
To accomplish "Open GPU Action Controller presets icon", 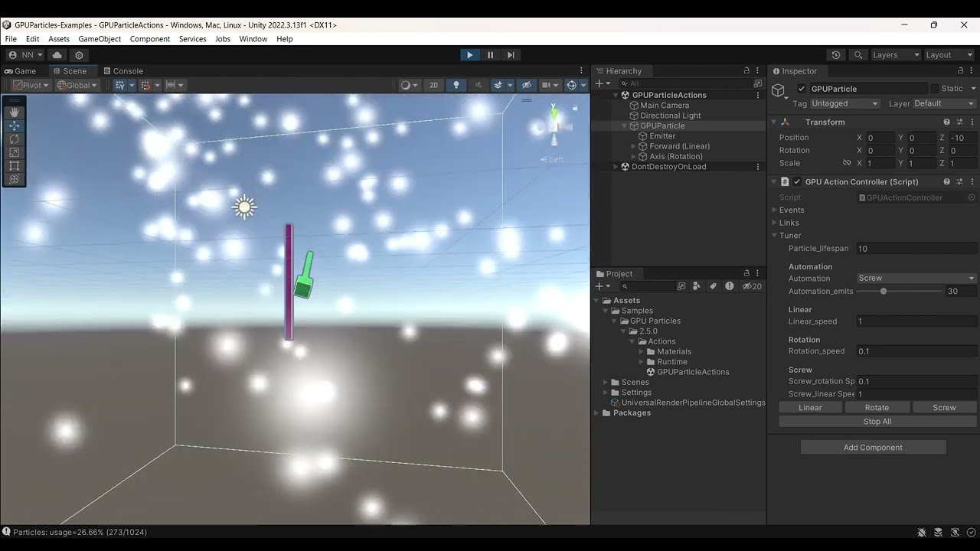I will (960, 181).
